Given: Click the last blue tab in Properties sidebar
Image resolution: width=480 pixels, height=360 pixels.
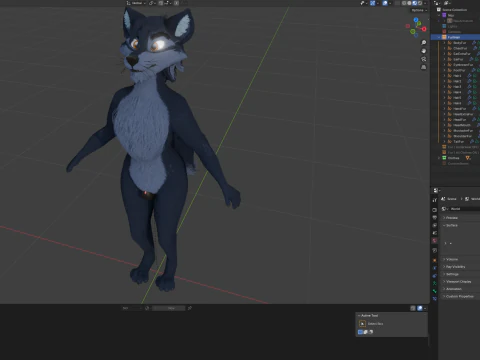Looking at the screenshot, I should 434,299.
